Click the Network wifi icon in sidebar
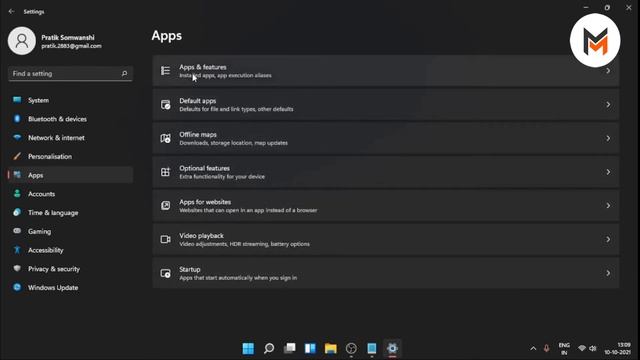The height and width of the screenshot is (360, 640). [17, 138]
